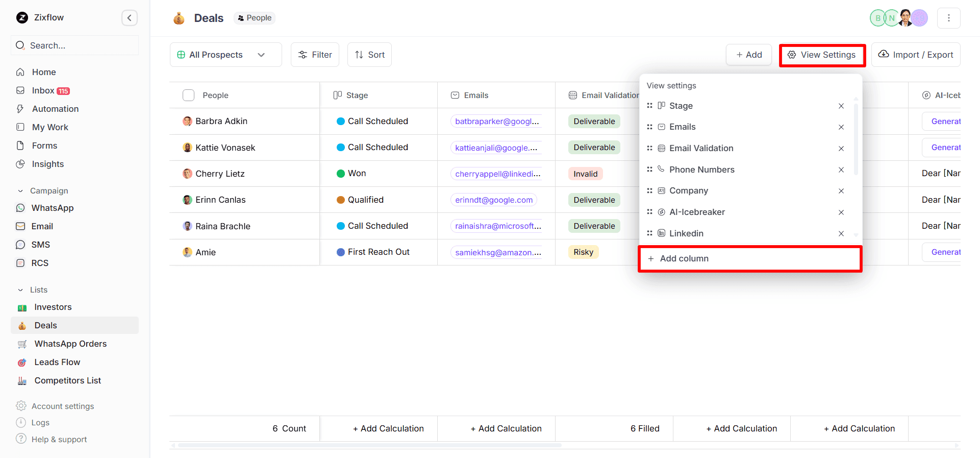Select all rows with header checkbox

coord(188,95)
